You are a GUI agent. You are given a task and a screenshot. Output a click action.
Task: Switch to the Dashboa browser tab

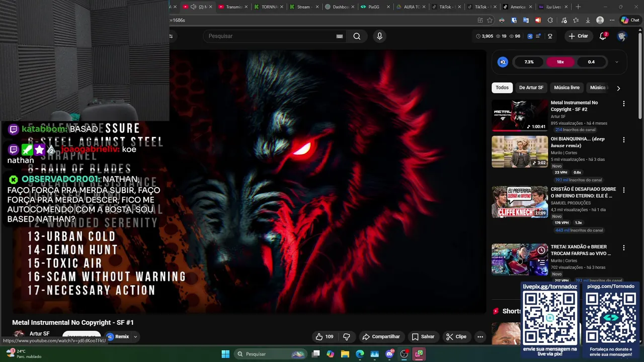tap(341, 7)
